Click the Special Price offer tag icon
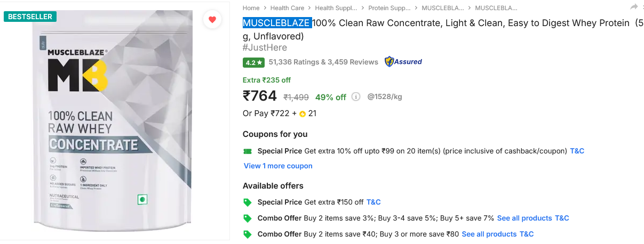 pos(248,202)
